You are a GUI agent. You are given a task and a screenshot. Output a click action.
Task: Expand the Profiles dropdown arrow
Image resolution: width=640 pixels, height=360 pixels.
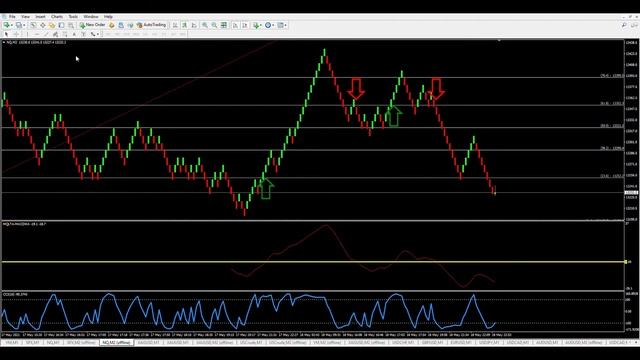[x=24, y=25]
